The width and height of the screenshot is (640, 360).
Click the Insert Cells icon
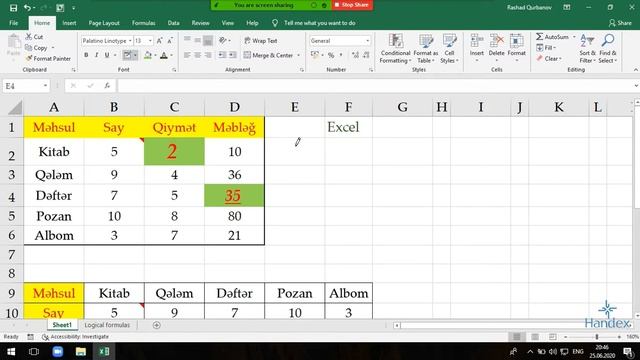pyautogui.click(x=476, y=41)
